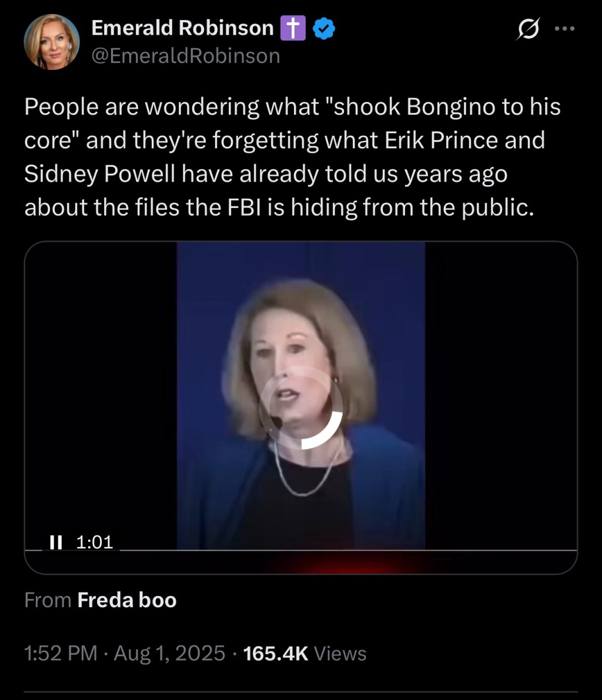The image size is (602, 700).
Task: Open the three-dot more options menu
Action: pyautogui.click(x=564, y=29)
